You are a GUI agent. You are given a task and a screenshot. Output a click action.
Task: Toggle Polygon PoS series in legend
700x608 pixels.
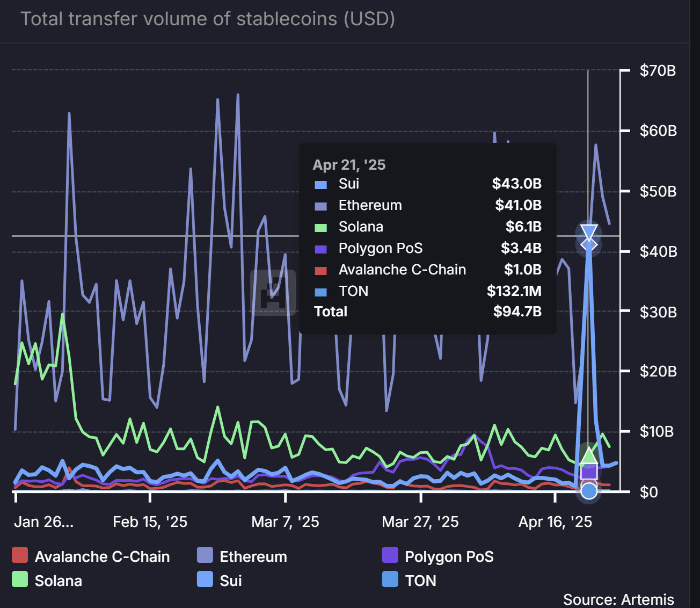tap(438, 556)
